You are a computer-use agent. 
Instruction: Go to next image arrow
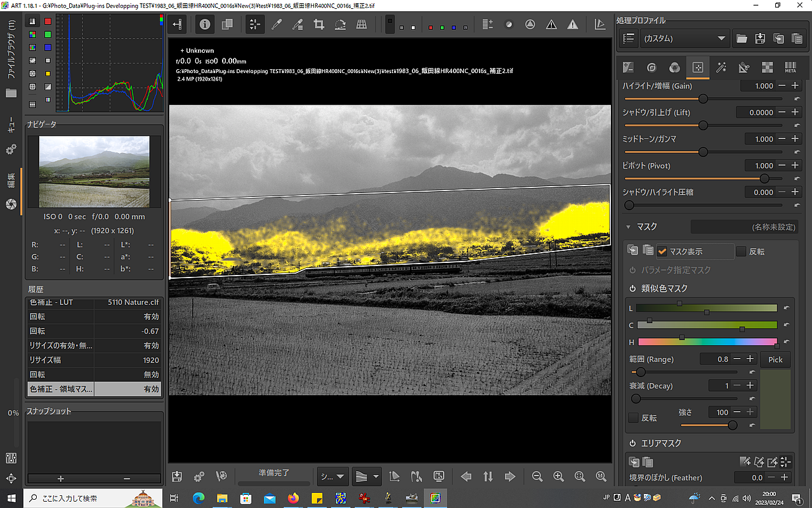[x=509, y=476]
